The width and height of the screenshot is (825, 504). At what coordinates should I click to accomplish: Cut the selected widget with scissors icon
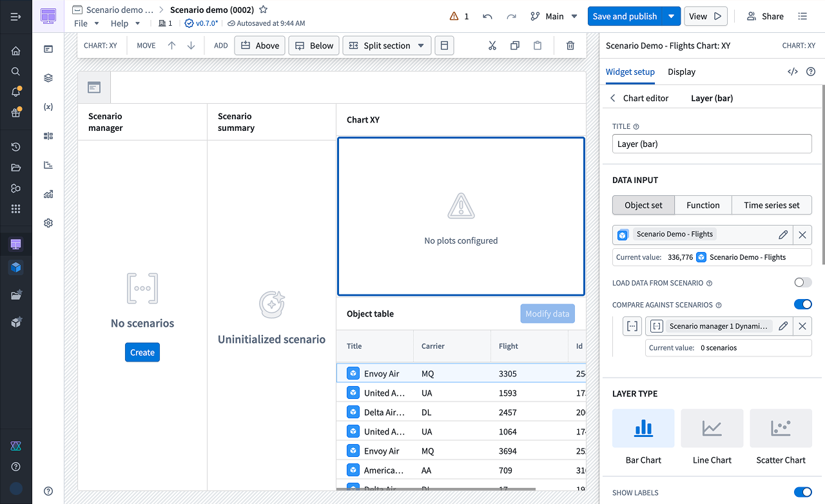[492, 46]
